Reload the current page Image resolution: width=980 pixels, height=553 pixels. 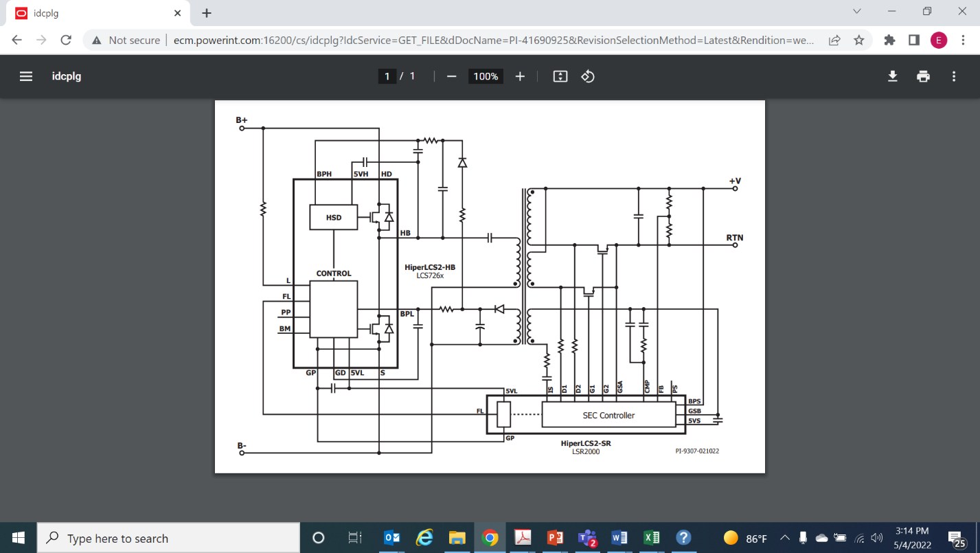coord(66,40)
